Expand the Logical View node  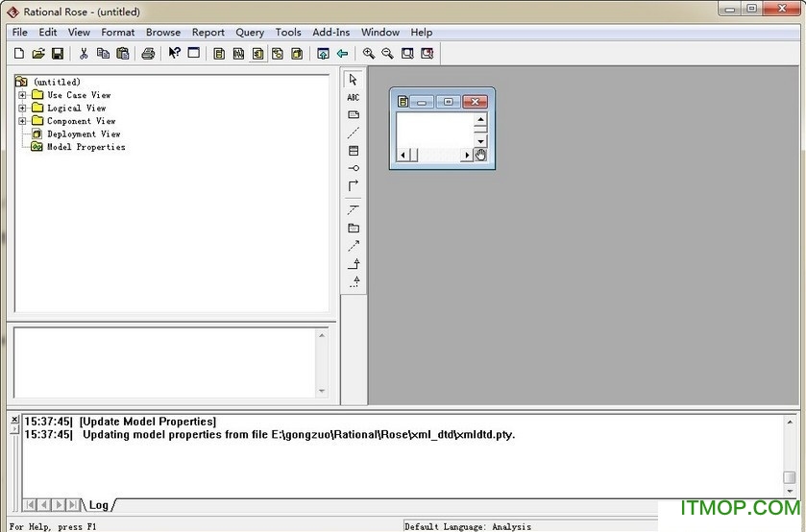(22, 108)
